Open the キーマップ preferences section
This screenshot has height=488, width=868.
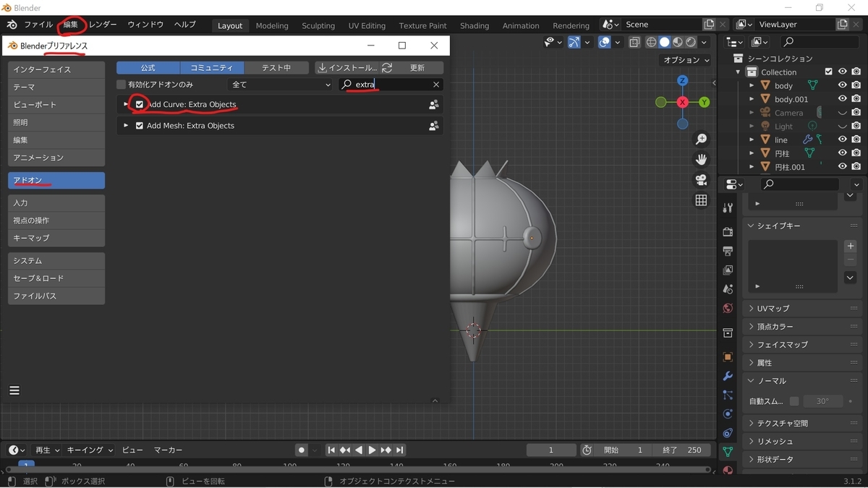coord(56,238)
